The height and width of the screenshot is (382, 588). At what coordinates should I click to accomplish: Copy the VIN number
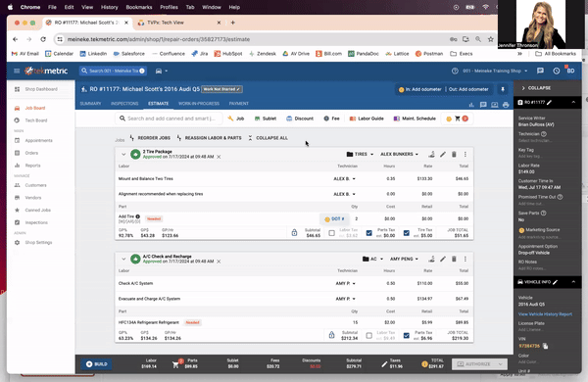pos(545,346)
